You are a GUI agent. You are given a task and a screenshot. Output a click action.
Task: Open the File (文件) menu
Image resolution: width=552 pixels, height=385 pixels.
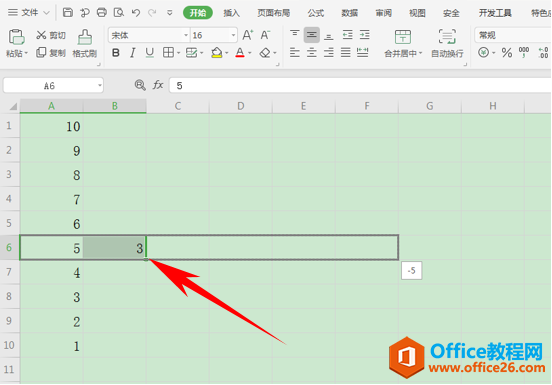(x=29, y=13)
